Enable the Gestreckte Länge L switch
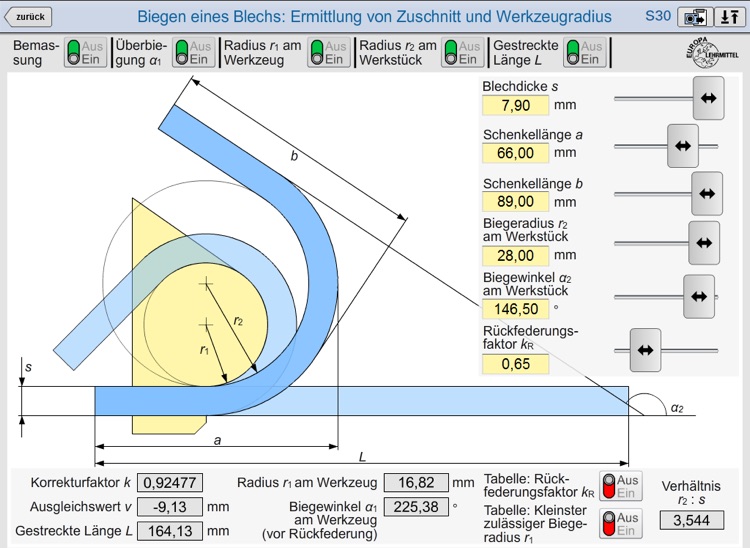This screenshot has width=750, height=548. pos(585,53)
